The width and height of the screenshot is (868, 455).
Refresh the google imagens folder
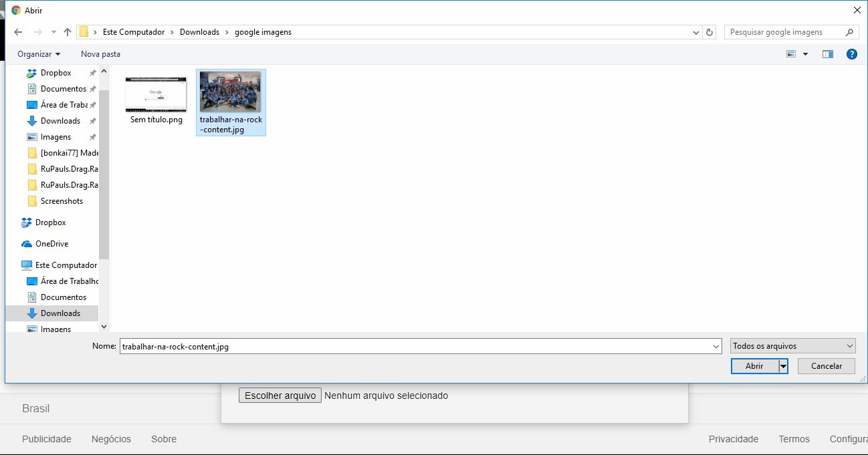click(x=710, y=32)
